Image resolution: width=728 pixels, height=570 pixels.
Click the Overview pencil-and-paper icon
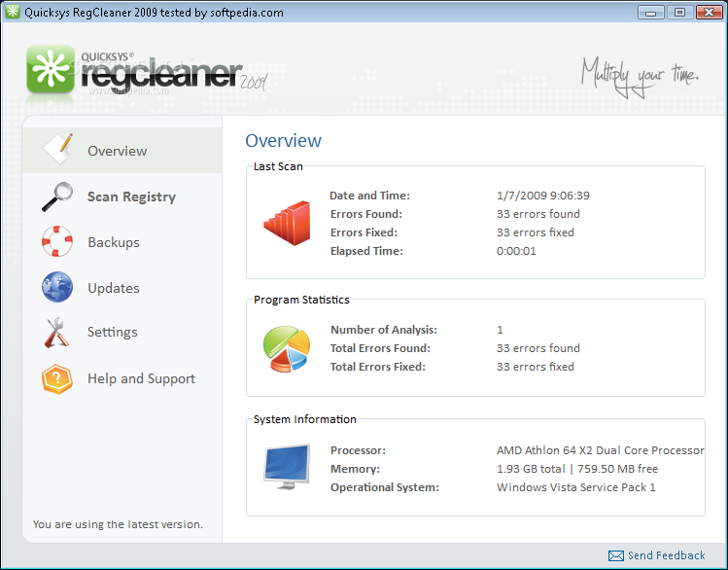coord(58,149)
